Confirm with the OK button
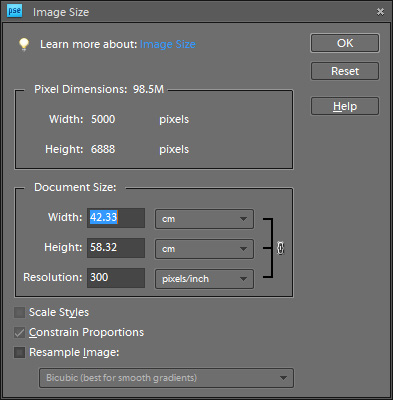 [x=345, y=43]
